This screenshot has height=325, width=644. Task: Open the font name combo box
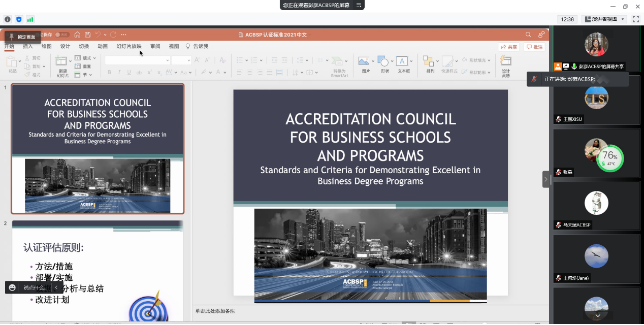click(137, 60)
